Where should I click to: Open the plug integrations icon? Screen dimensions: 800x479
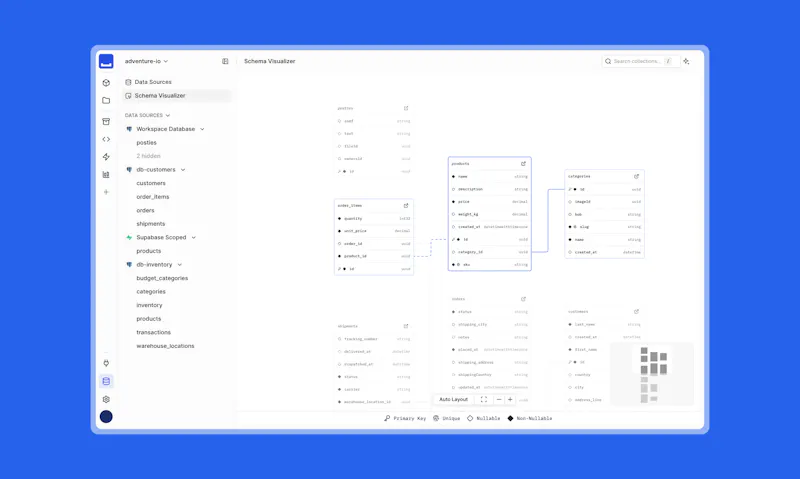(106, 363)
